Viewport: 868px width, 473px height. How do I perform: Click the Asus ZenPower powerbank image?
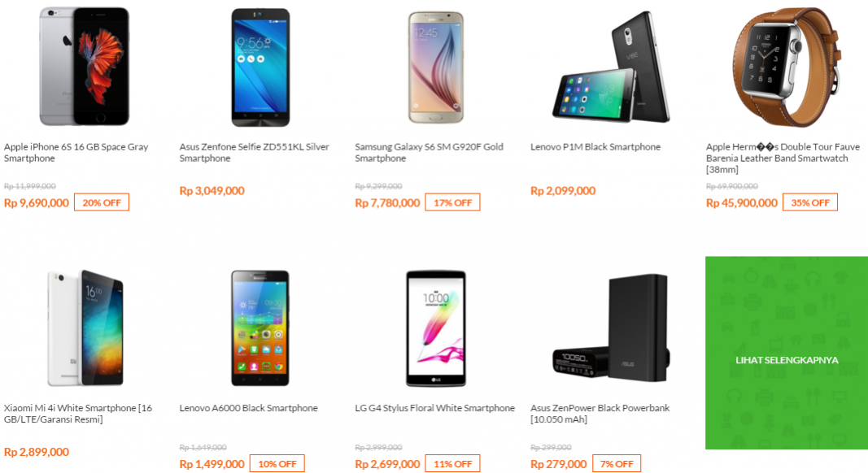tap(611, 328)
